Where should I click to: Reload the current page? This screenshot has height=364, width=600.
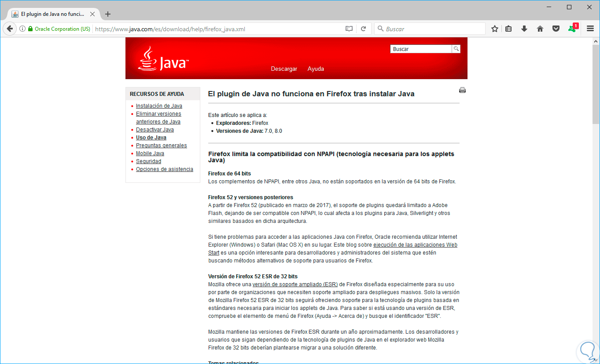point(363,29)
